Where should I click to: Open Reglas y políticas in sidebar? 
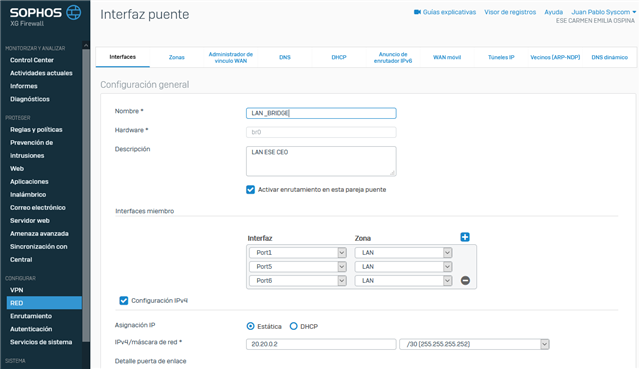(36, 129)
